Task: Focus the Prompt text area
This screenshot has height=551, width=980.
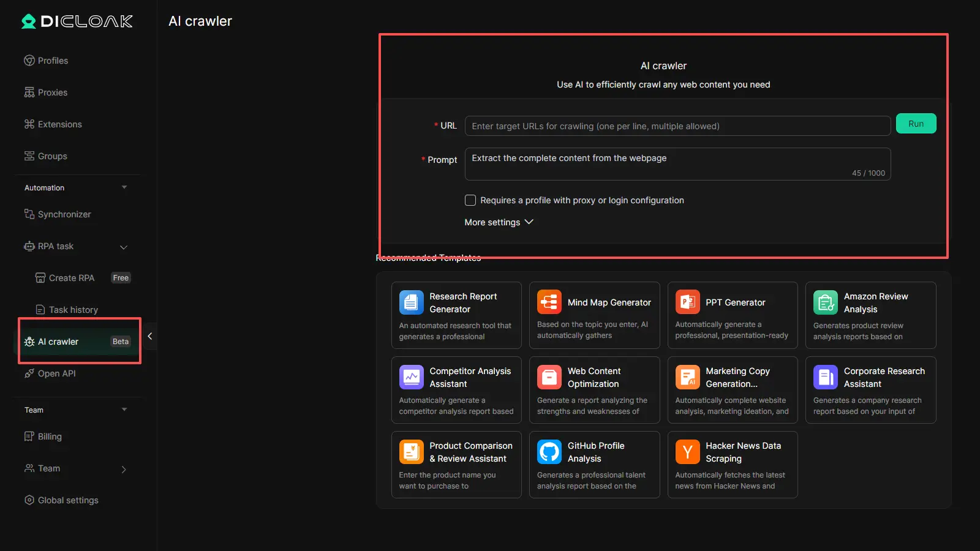Action: pos(677,163)
